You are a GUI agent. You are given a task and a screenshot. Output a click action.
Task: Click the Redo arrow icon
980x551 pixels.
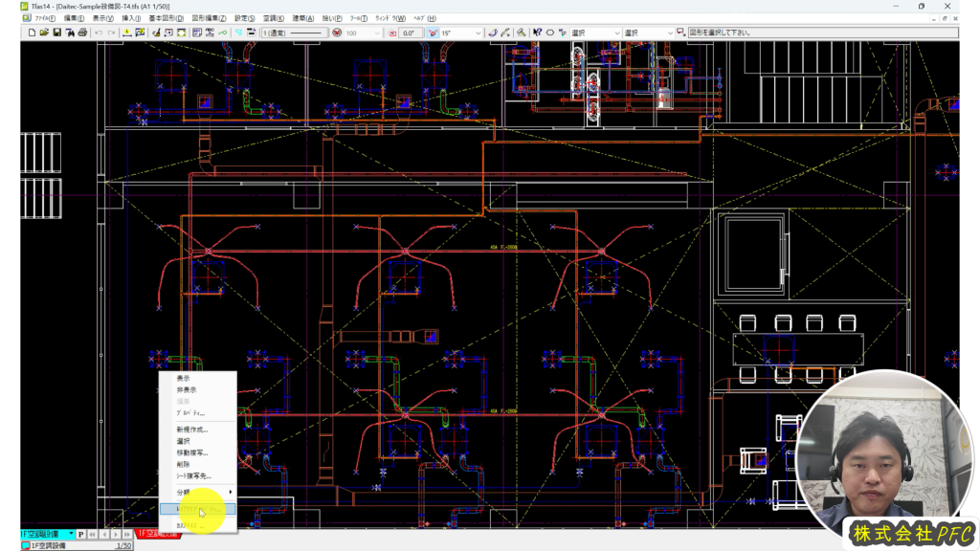tap(112, 33)
